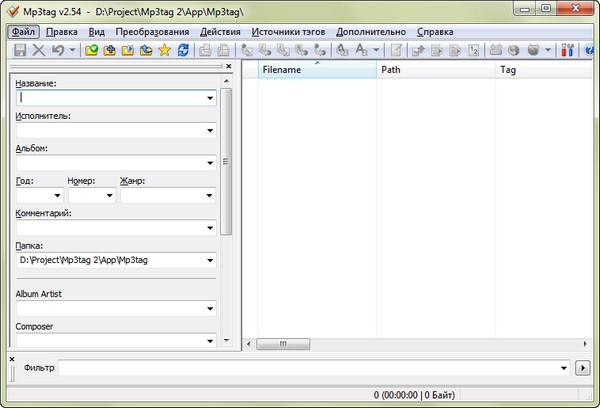Click the arrow button beside the Фильтр field
600x408 pixels.
coord(582,368)
